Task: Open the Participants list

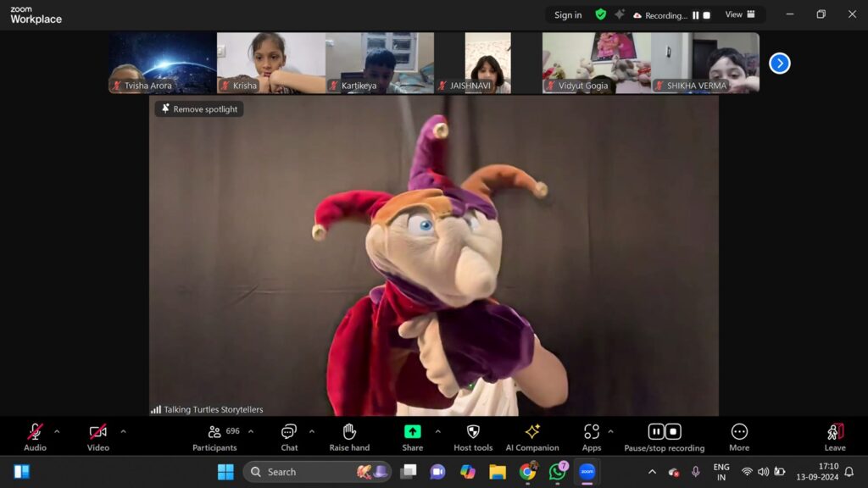Action: point(214,435)
